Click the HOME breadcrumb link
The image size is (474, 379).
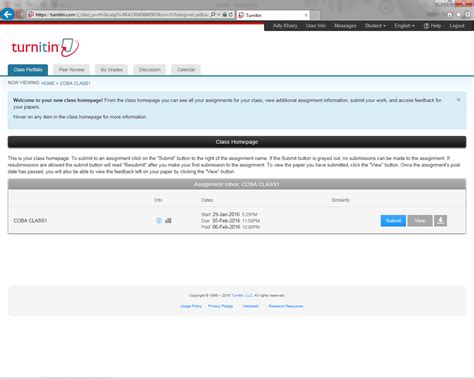point(48,83)
